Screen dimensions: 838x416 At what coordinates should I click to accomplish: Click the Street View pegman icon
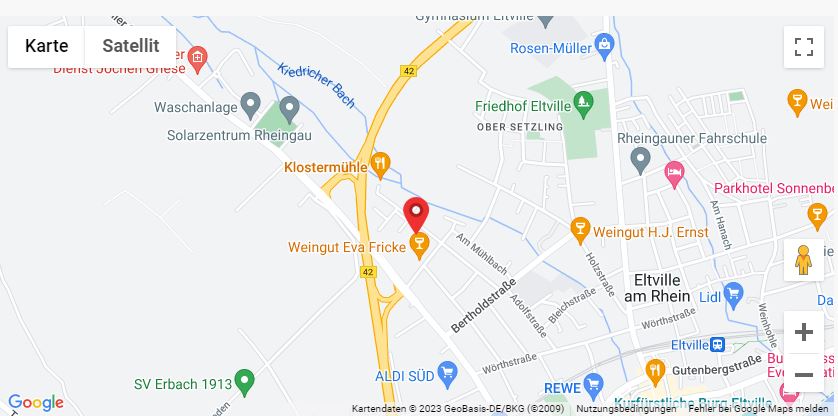(x=803, y=260)
